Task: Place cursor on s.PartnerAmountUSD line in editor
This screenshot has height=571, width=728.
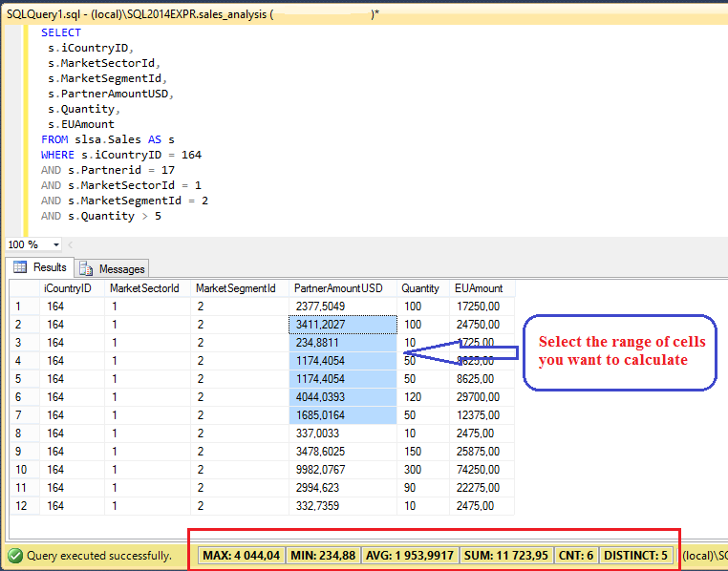Action: coord(111,94)
